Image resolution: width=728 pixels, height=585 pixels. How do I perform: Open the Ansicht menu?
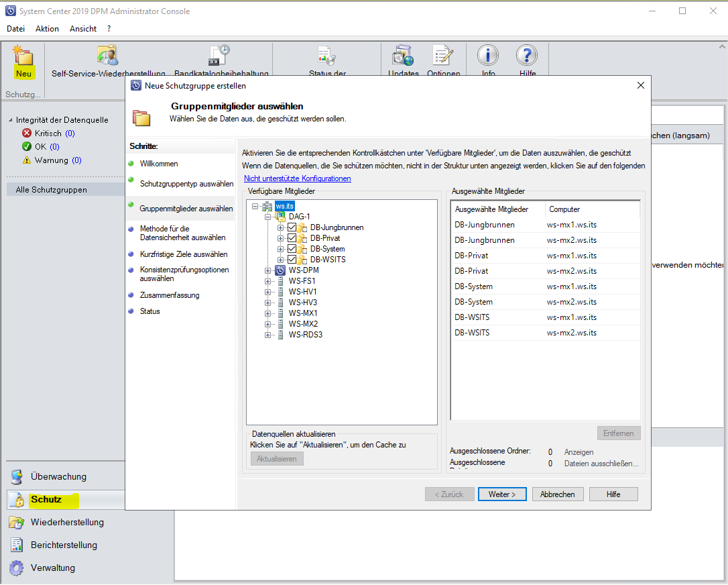point(83,29)
